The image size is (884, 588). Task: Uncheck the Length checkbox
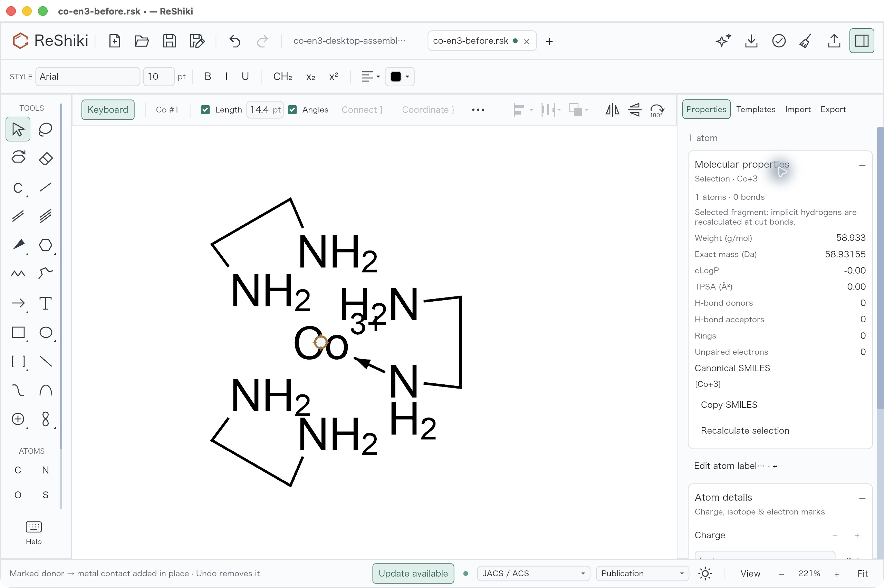(x=205, y=110)
